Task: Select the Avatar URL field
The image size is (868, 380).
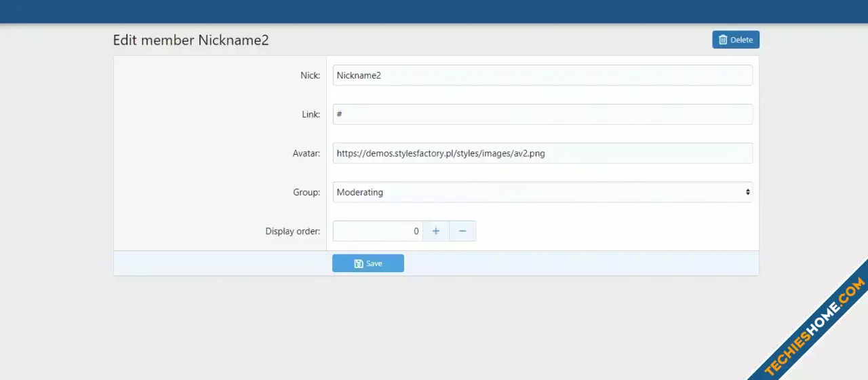Action: tap(542, 153)
